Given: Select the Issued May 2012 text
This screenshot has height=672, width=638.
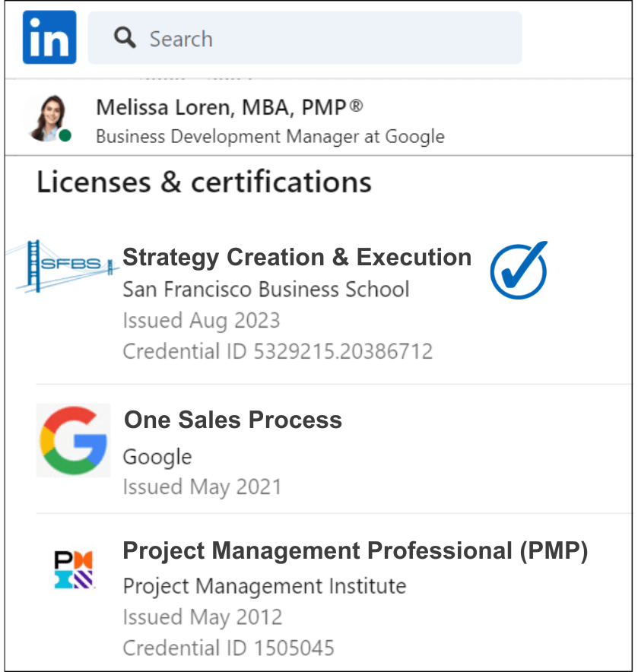Looking at the screenshot, I should pos(202,617).
